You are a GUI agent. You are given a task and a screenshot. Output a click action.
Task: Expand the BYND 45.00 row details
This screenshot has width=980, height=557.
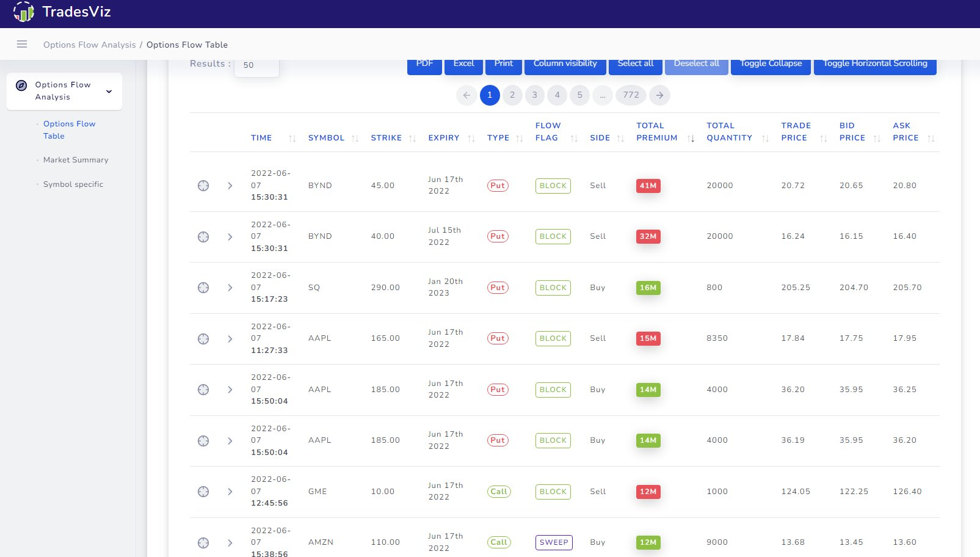click(230, 186)
